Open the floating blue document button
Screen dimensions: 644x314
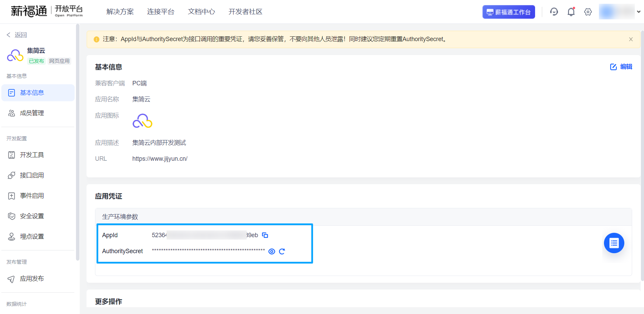[614, 243]
